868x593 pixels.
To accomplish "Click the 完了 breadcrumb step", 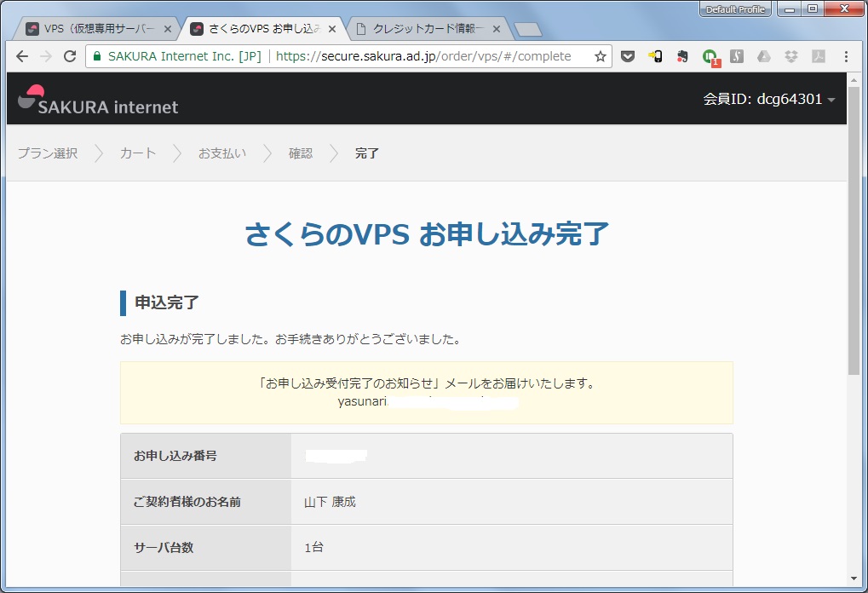I will pos(367,153).
